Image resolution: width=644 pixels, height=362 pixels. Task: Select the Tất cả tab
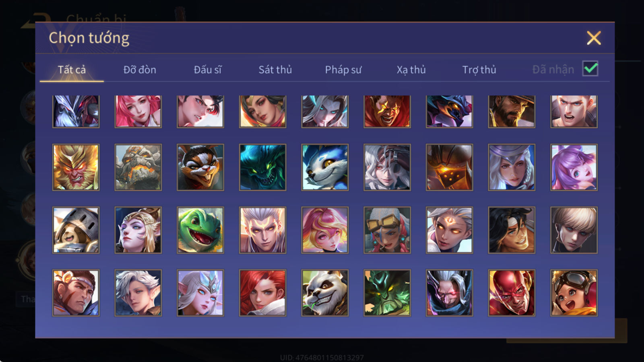[72, 70]
